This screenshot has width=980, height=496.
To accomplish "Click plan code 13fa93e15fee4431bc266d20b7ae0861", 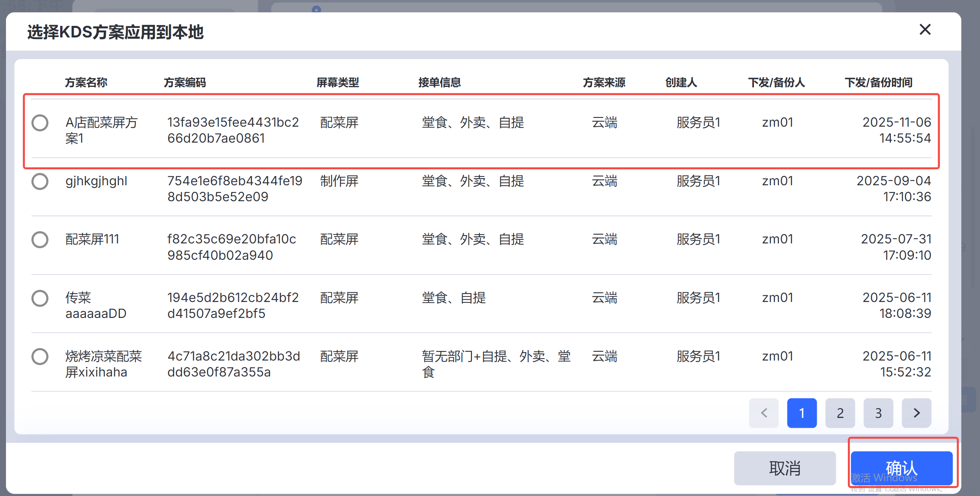I will coord(233,130).
